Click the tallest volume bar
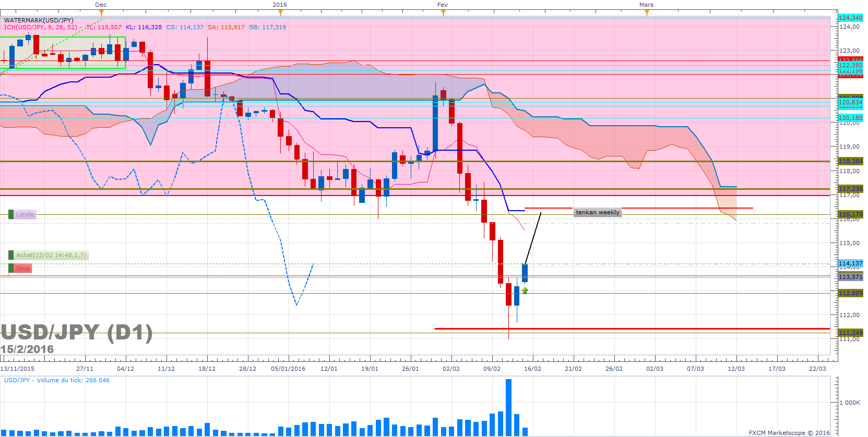 point(508,407)
